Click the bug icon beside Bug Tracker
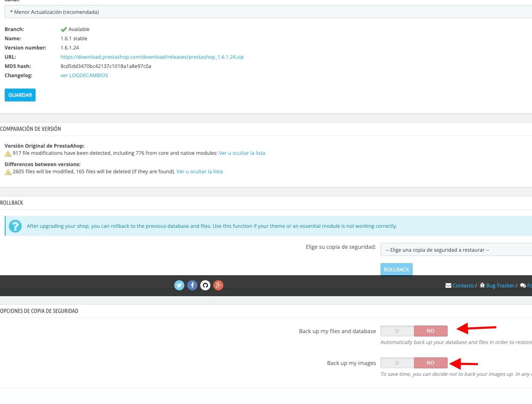The width and height of the screenshot is (532, 404). (x=482, y=285)
